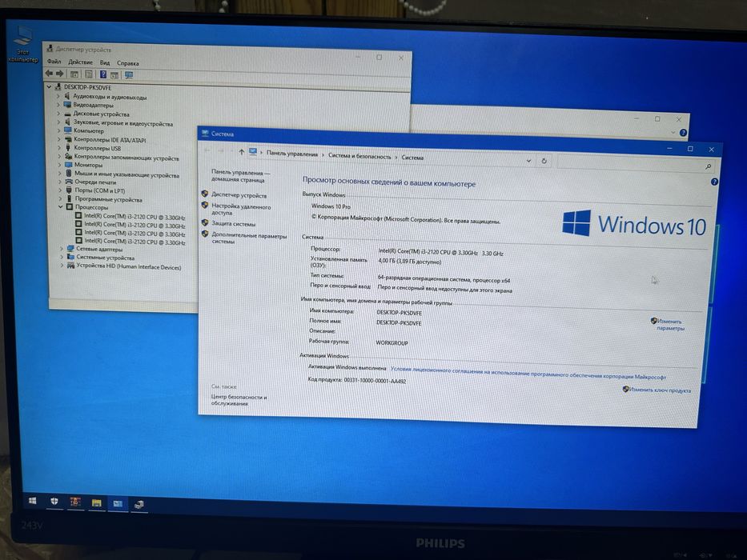Open Дополнительные параметры системы link
Viewport: 747px width, 560px height.
249,238
